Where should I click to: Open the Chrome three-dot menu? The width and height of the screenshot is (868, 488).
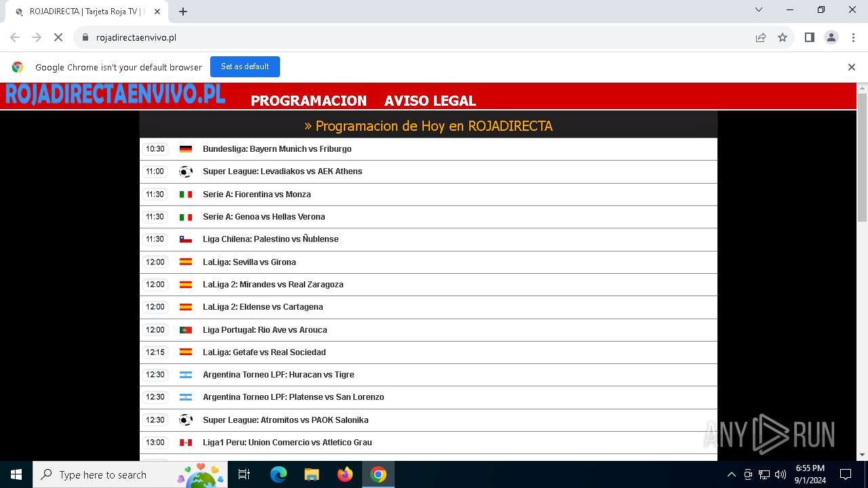pos(853,37)
